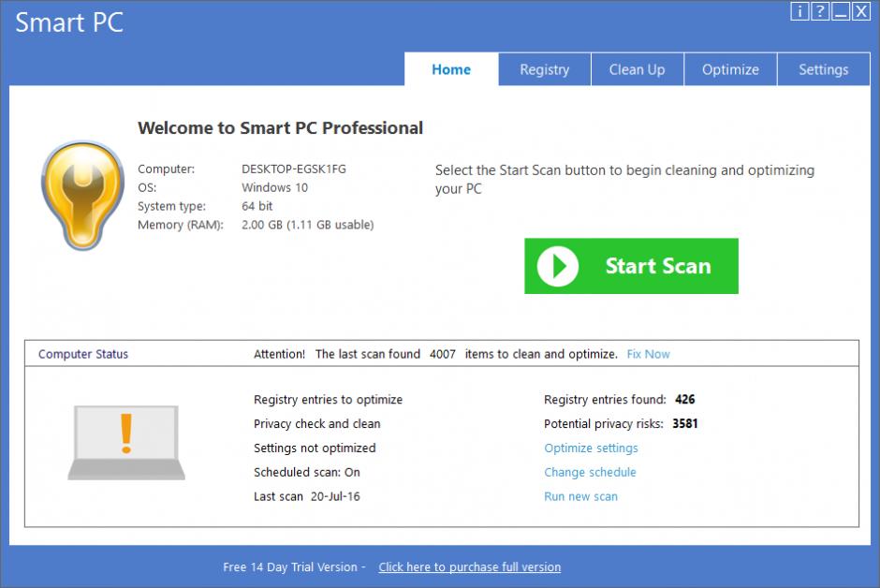
Task: Select the computer name DESKTOP-EGSK1FG
Action: pyautogui.click(x=294, y=169)
